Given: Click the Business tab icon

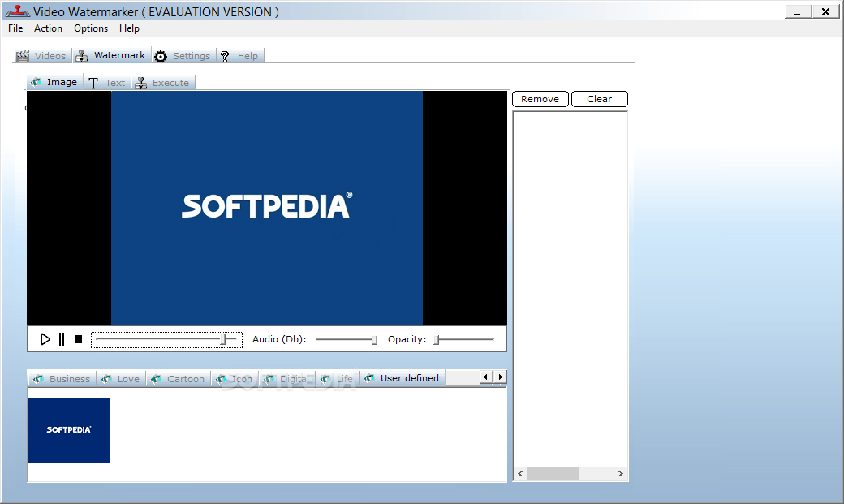Looking at the screenshot, I should pos(38,379).
